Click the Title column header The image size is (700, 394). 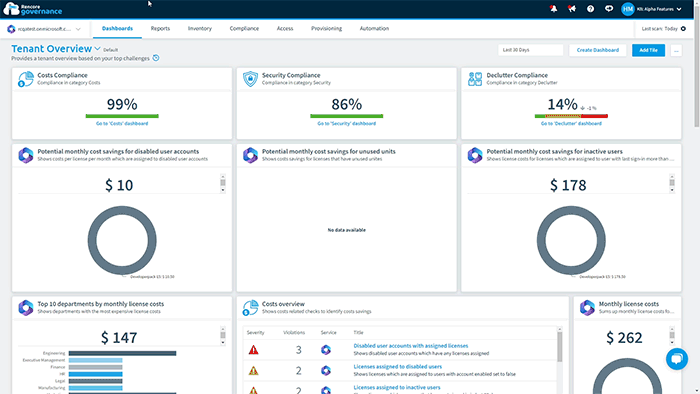click(x=358, y=332)
